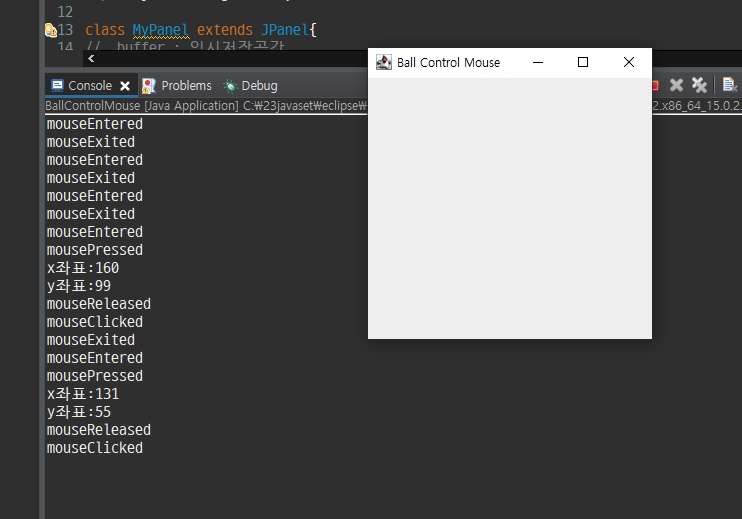Viewport: 742px width, 519px height.
Task: Minimize the Ball Control Mouse window
Action: point(538,62)
